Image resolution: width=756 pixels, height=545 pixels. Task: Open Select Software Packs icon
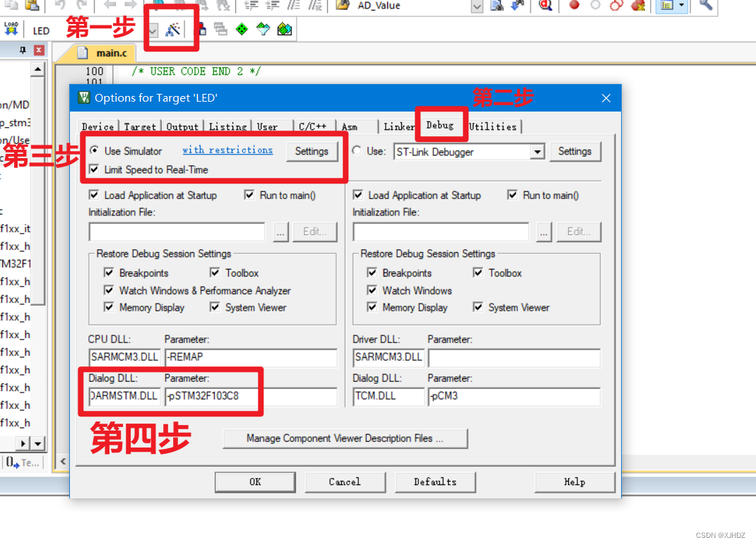(263, 30)
